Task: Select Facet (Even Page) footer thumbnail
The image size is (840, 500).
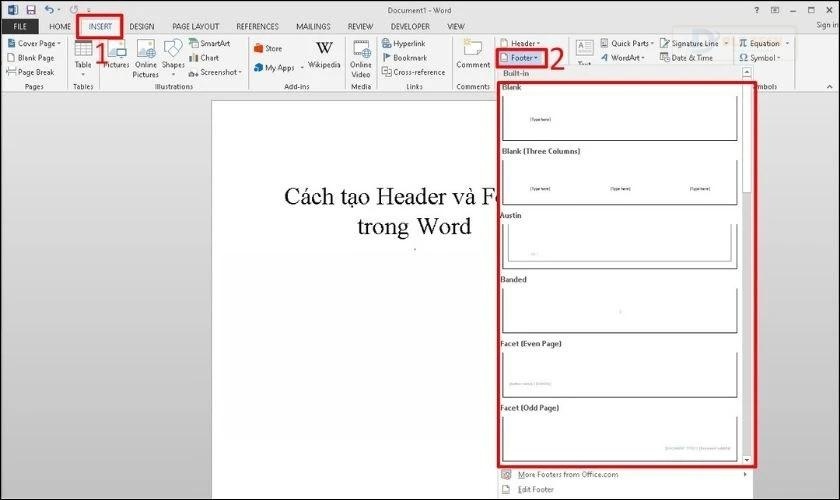Action: coord(620,375)
